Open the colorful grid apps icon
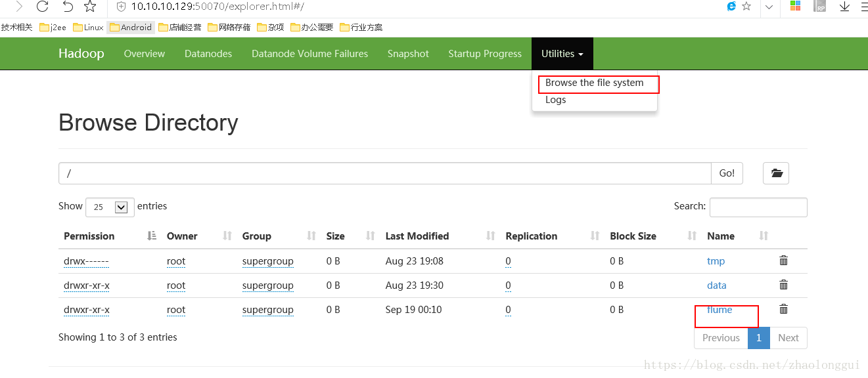This screenshot has width=868, height=378. 795,6
